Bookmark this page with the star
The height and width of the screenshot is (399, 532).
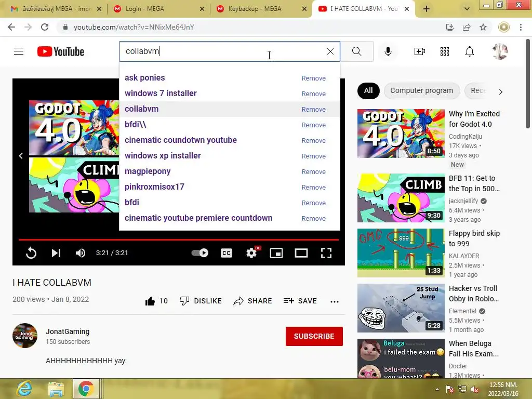(x=483, y=27)
